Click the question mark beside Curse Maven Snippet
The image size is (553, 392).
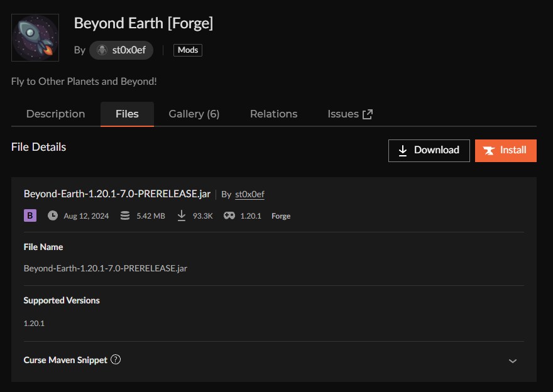[x=115, y=359]
